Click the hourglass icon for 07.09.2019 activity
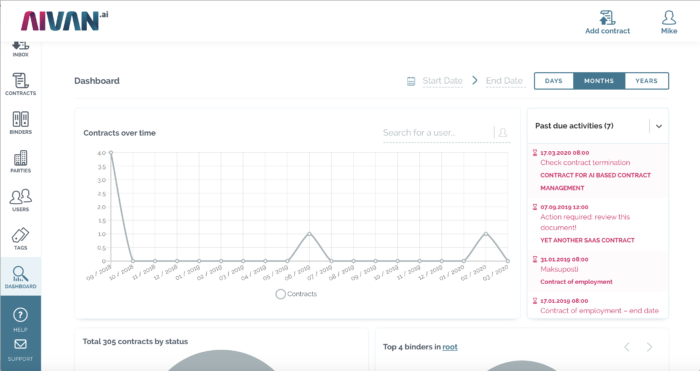The height and width of the screenshot is (371, 700). [x=535, y=207]
